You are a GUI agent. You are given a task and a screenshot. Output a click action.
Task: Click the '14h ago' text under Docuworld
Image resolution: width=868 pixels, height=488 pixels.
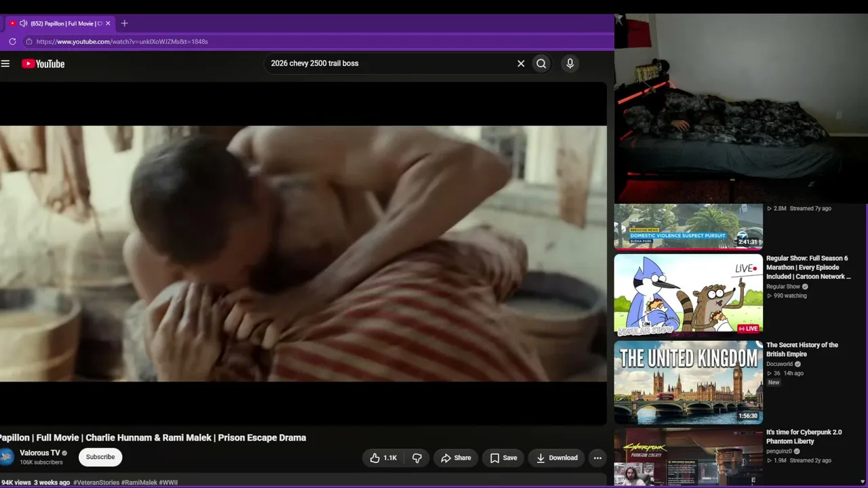coord(793,373)
